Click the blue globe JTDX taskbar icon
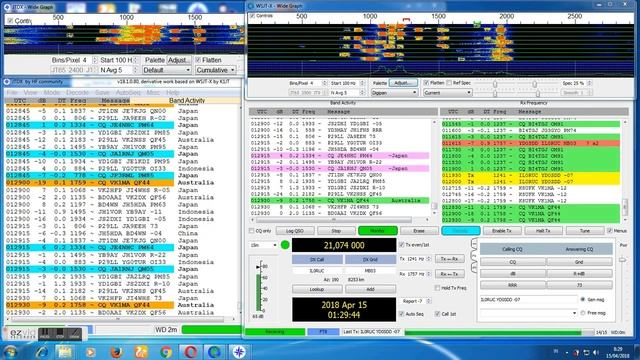 pyautogui.click(x=214, y=351)
